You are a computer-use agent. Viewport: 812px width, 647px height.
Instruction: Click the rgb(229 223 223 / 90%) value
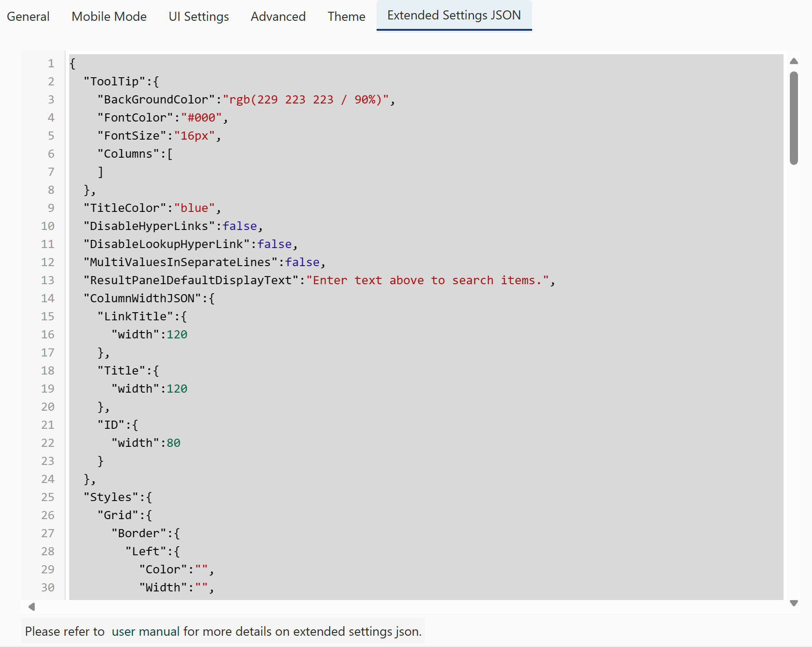(306, 99)
